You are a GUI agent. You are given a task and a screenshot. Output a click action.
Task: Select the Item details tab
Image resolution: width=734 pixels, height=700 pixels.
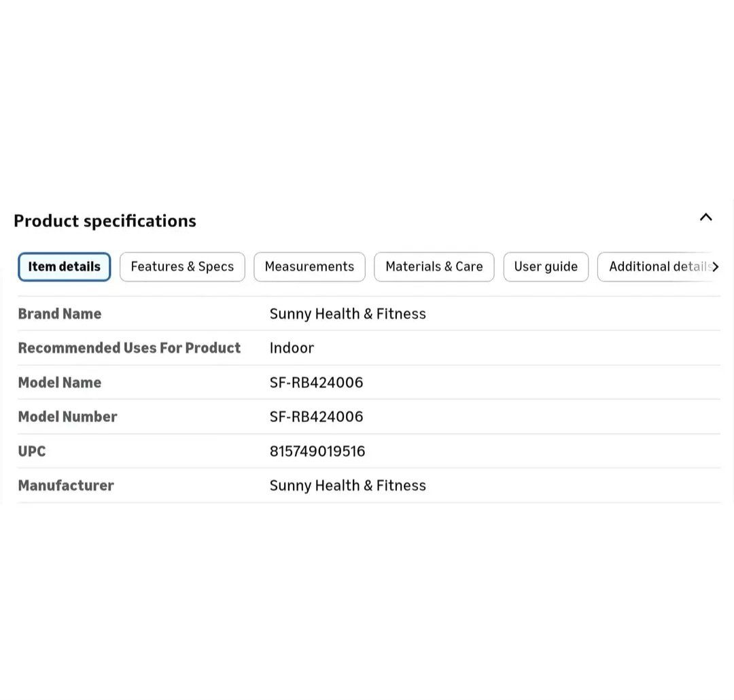pos(65,266)
